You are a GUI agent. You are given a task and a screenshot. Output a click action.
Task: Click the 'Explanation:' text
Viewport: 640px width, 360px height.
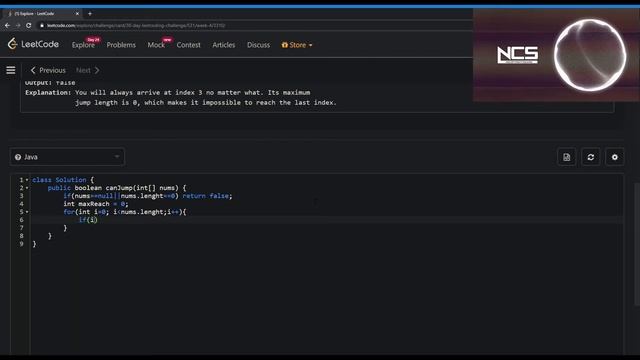point(48,93)
